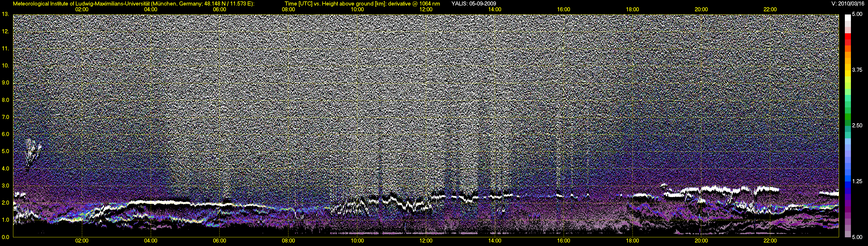The width and height of the screenshot is (868, 246).
Task: Click the 2.50 color scale value
Action: [x=857, y=125]
